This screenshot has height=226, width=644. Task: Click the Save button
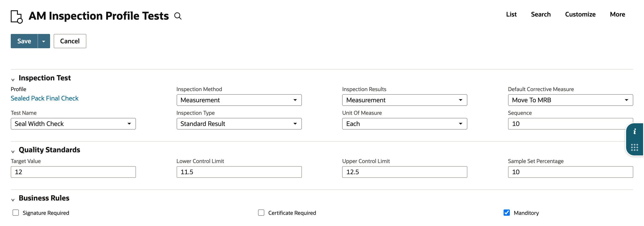(24, 41)
